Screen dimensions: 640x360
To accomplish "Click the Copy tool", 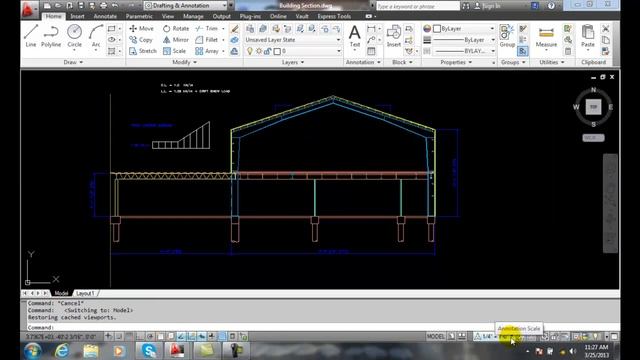I will [141, 40].
